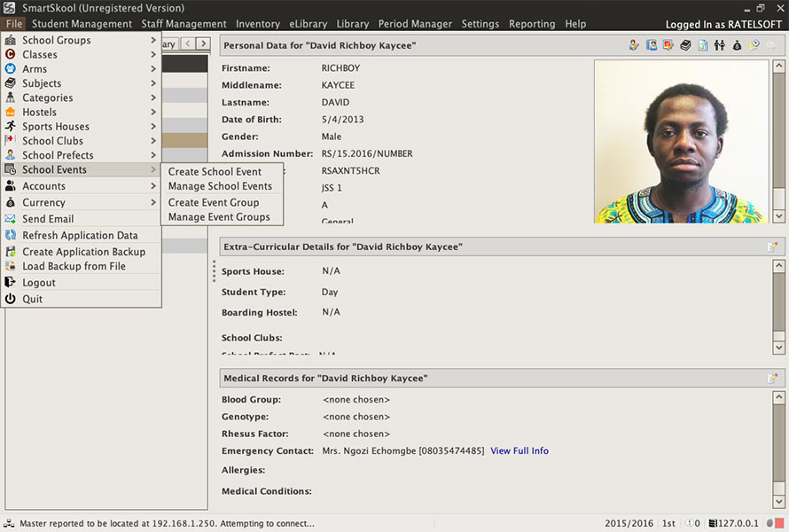
Task: Click the Personal Data panel scrollbar down arrow
Action: pyautogui.click(x=778, y=216)
